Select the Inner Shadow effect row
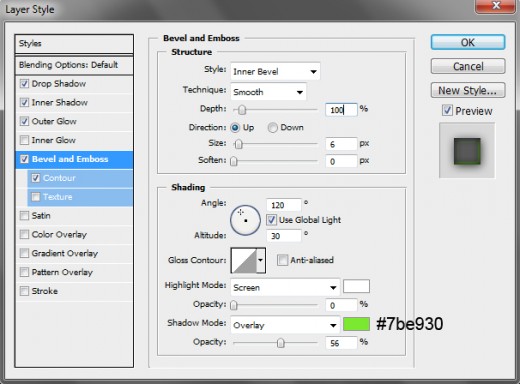This screenshot has width=520, height=384. tap(74, 102)
